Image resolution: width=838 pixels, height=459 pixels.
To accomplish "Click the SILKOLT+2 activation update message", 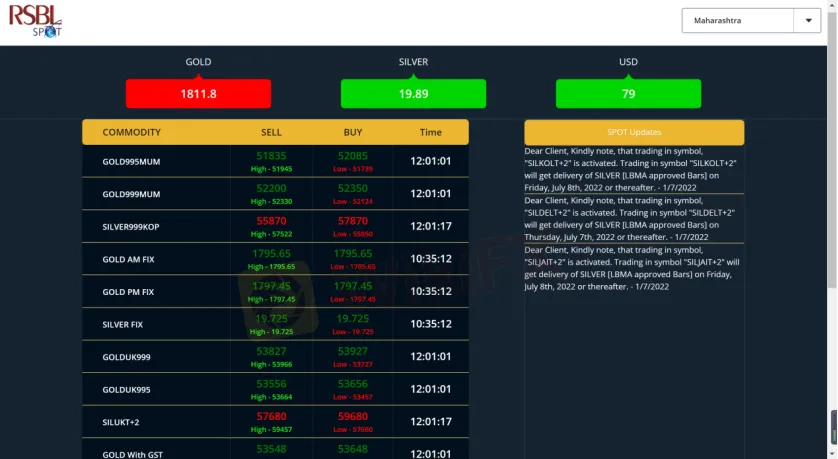I will [633, 169].
